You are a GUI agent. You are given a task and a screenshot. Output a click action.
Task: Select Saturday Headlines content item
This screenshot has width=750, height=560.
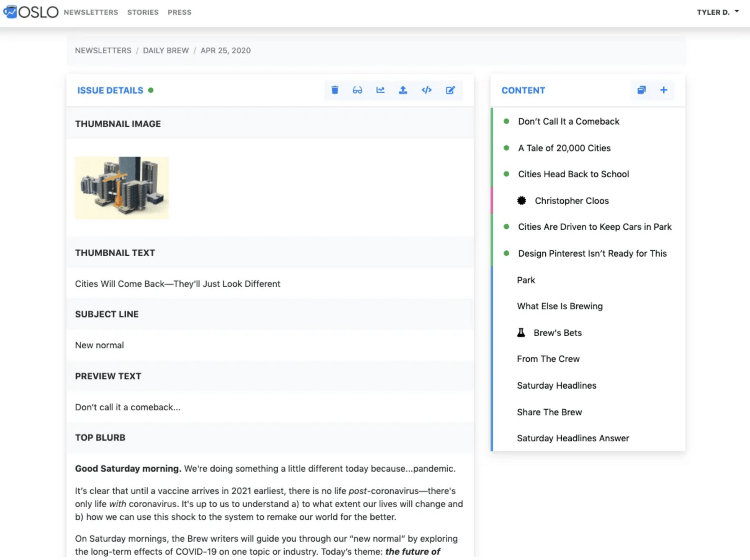557,385
